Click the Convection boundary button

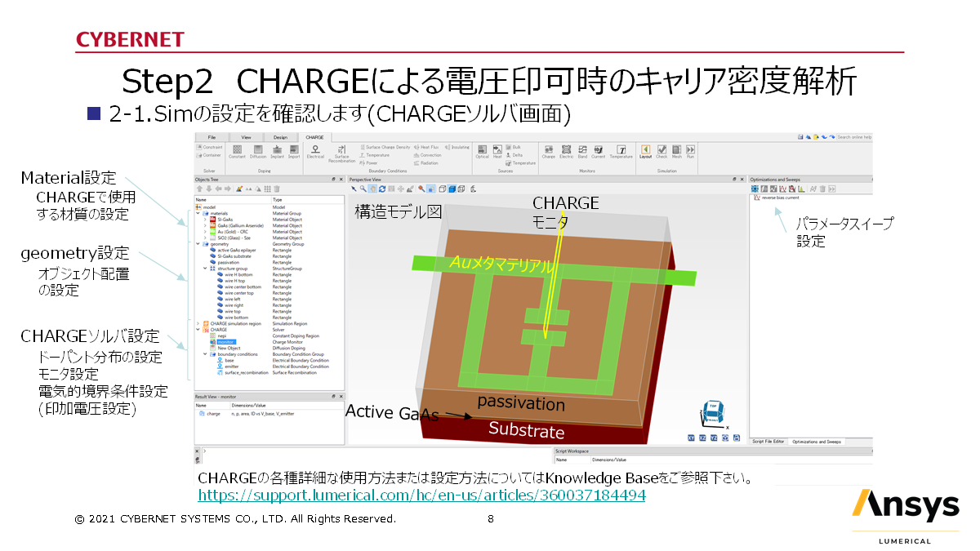click(427, 155)
